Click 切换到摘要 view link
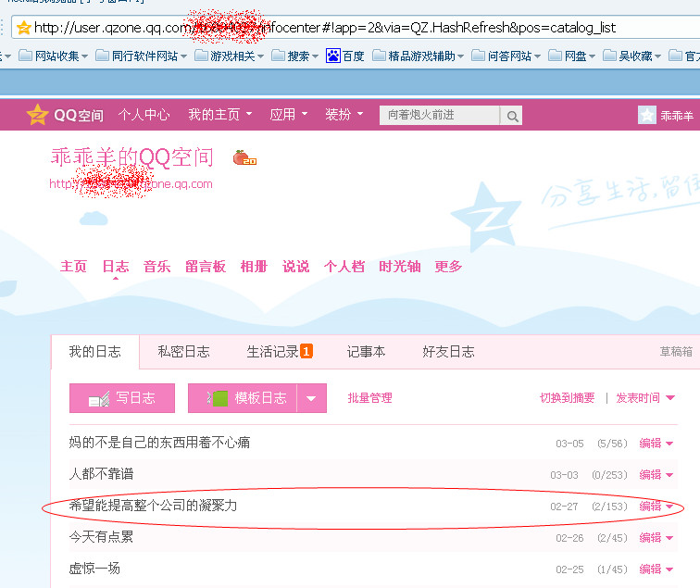 click(567, 398)
